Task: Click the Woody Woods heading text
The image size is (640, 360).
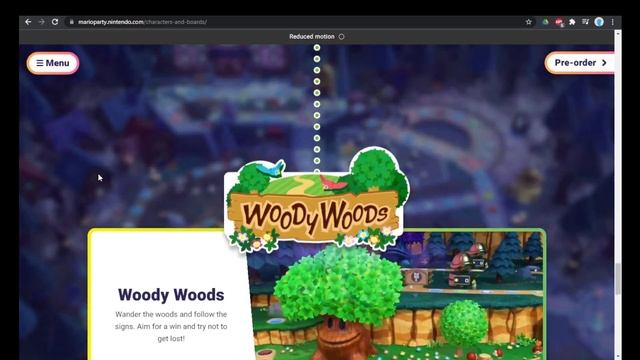Action: click(171, 295)
